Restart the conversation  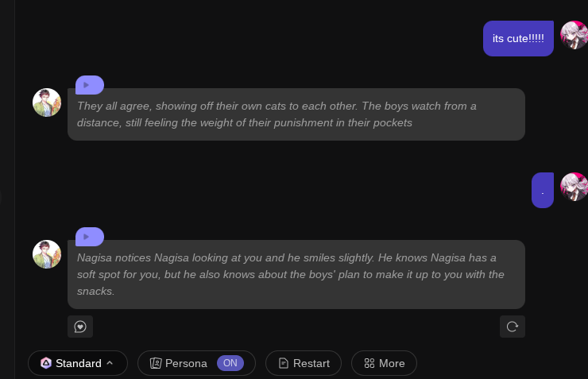(x=304, y=363)
